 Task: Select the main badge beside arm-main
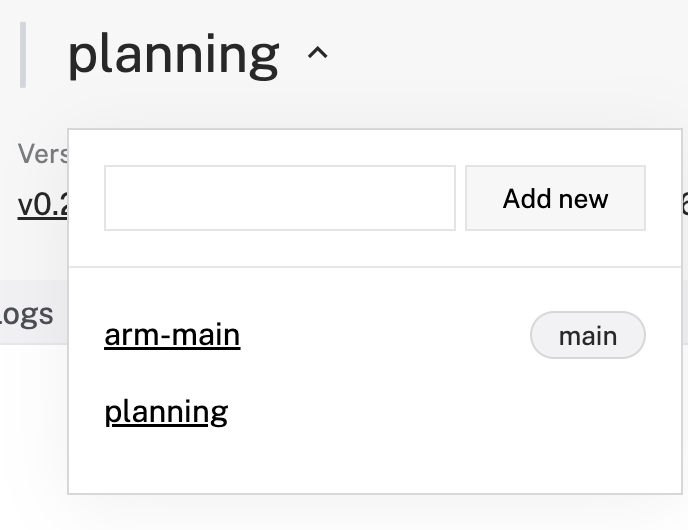tap(587, 336)
